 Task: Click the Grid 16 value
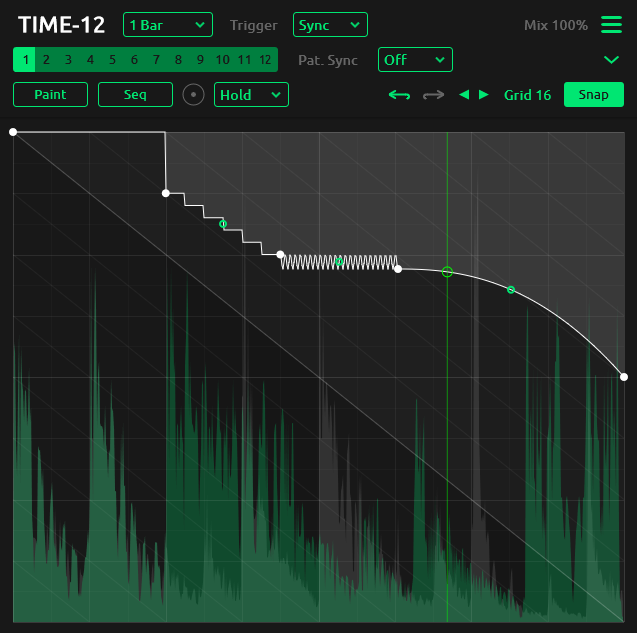527,95
